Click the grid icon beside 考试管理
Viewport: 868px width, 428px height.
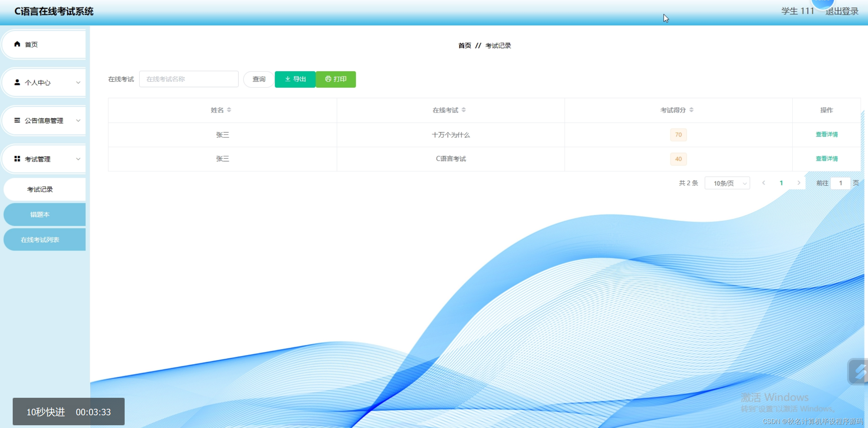(x=17, y=159)
